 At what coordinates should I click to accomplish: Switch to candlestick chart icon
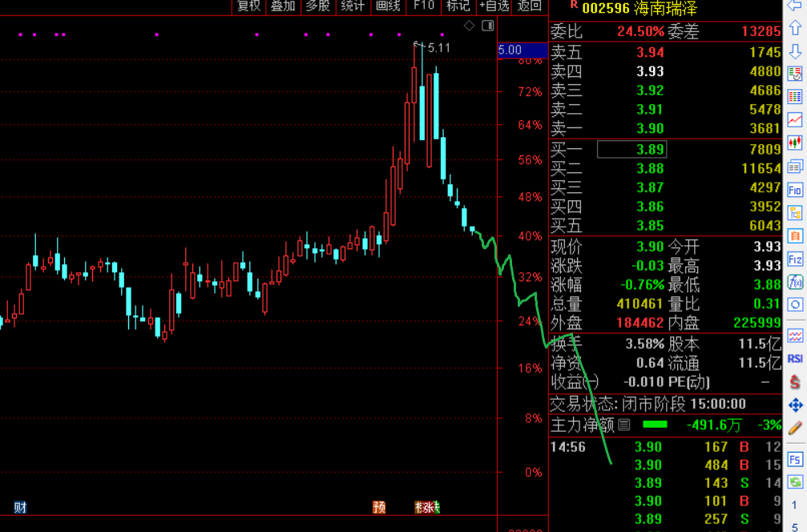795,143
